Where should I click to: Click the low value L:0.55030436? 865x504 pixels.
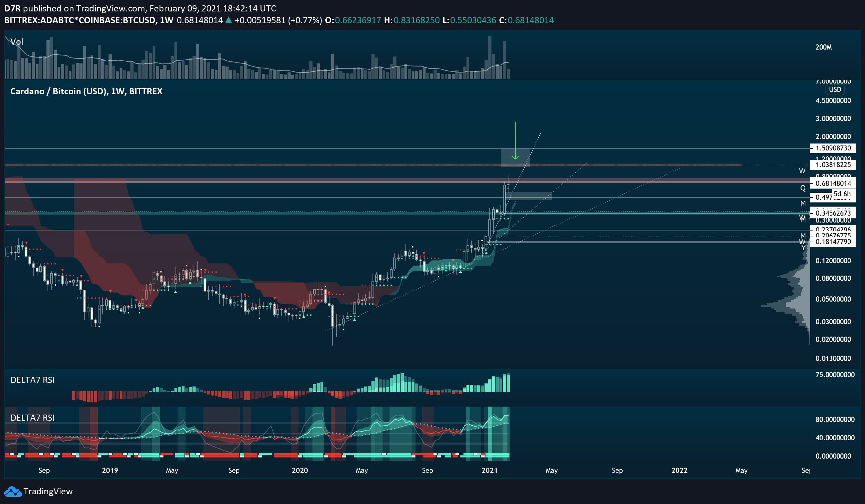click(x=470, y=20)
